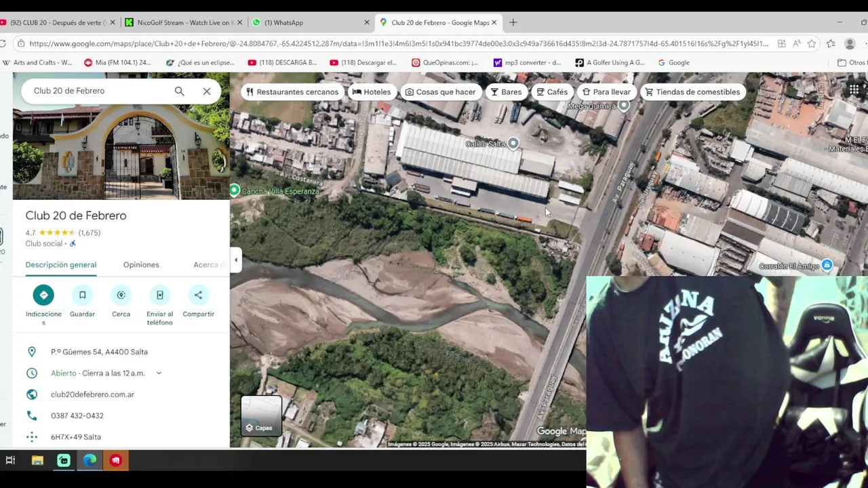
Task: Click the browser profile avatar icon
Action: click(850, 43)
